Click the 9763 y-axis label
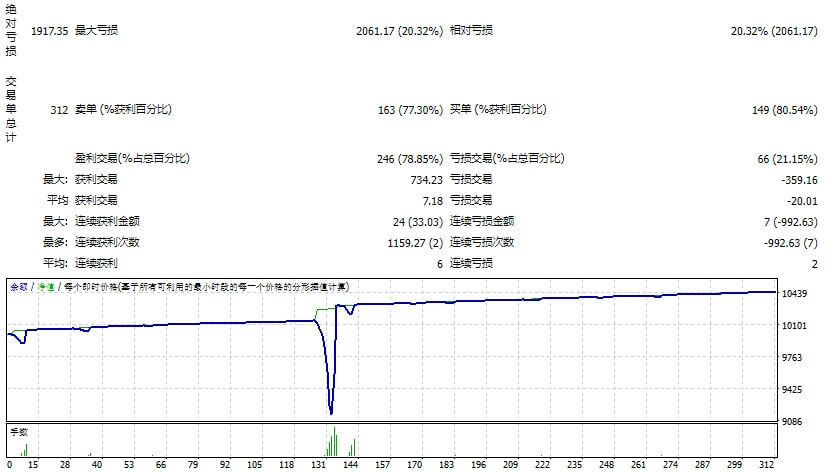834x473 pixels. point(791,358)
